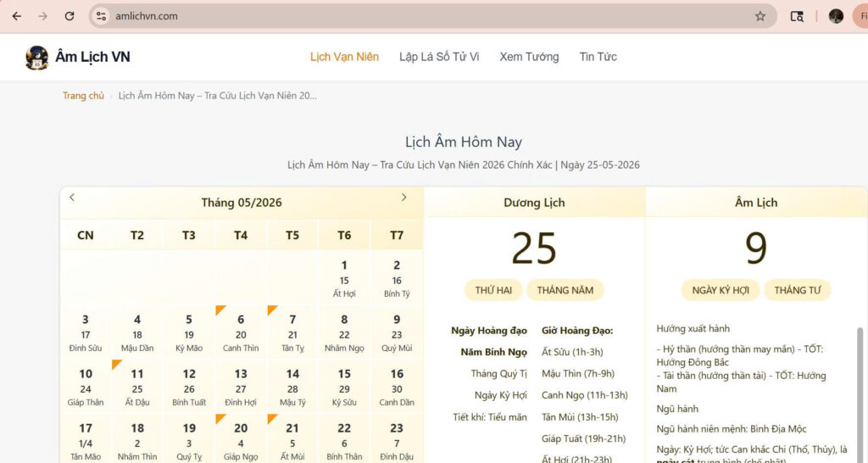Click the THỨ HAI badge

493,290
